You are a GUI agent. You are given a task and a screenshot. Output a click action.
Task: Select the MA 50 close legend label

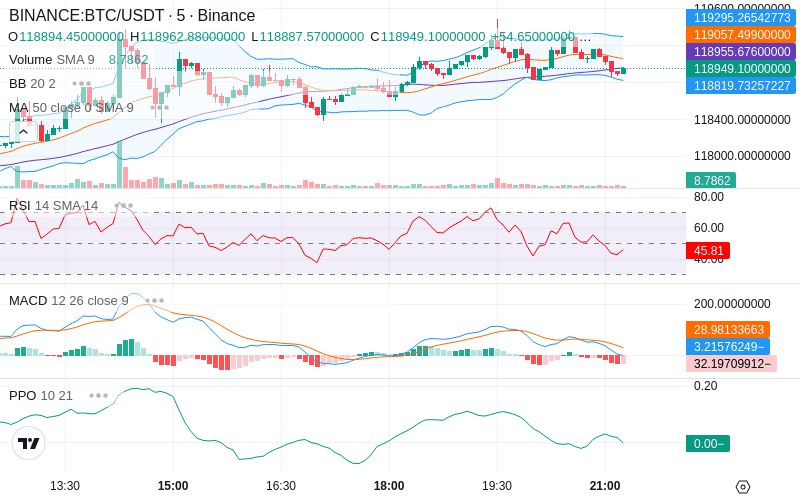tap(71, 108)
